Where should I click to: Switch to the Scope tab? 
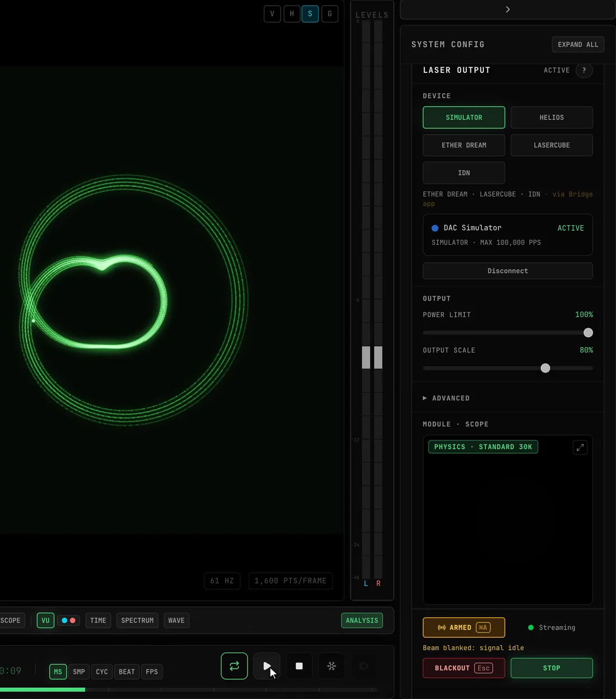[x=11, y=621]
